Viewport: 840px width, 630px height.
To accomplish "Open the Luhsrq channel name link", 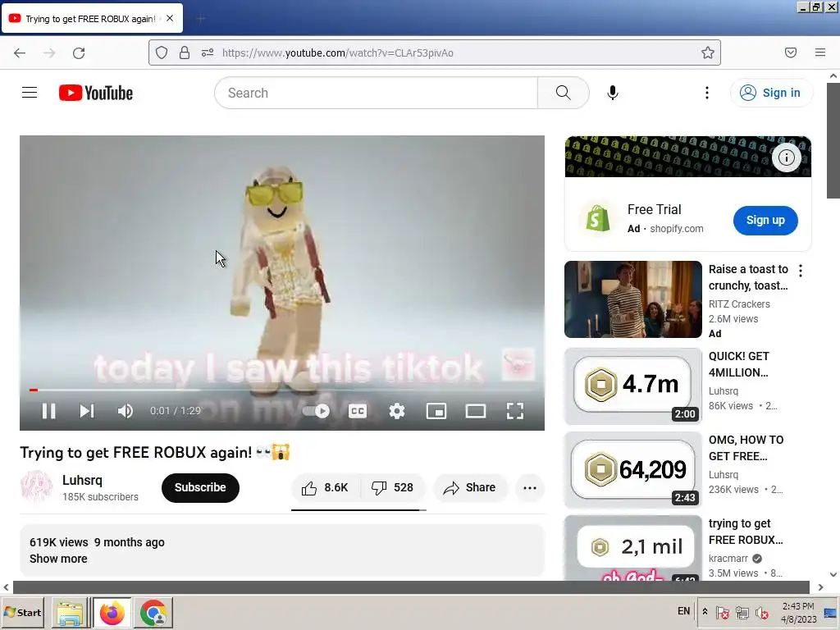I will (x=82, y=480).
